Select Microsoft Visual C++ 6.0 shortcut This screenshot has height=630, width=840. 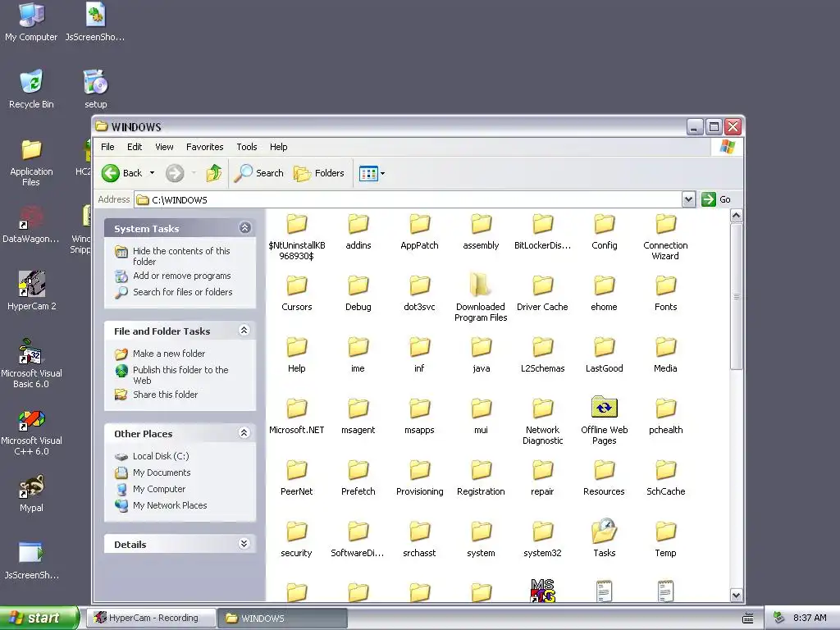[x=31, y=431]
